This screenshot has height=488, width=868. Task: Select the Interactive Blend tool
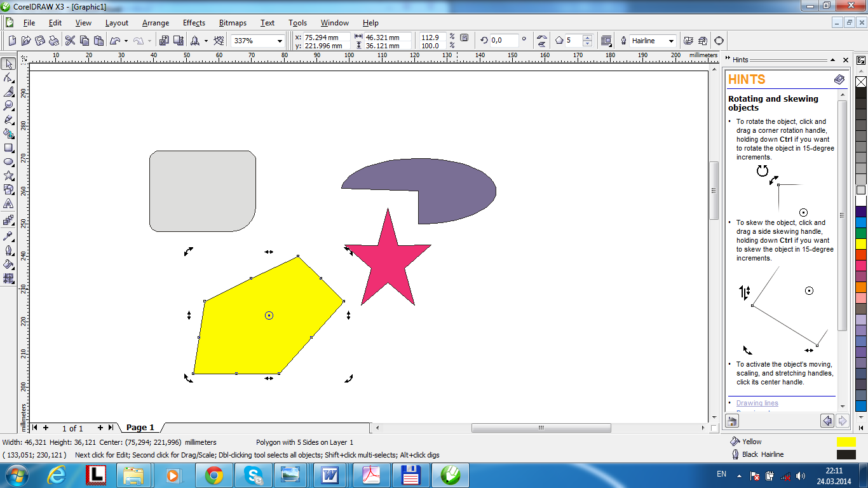9,220
